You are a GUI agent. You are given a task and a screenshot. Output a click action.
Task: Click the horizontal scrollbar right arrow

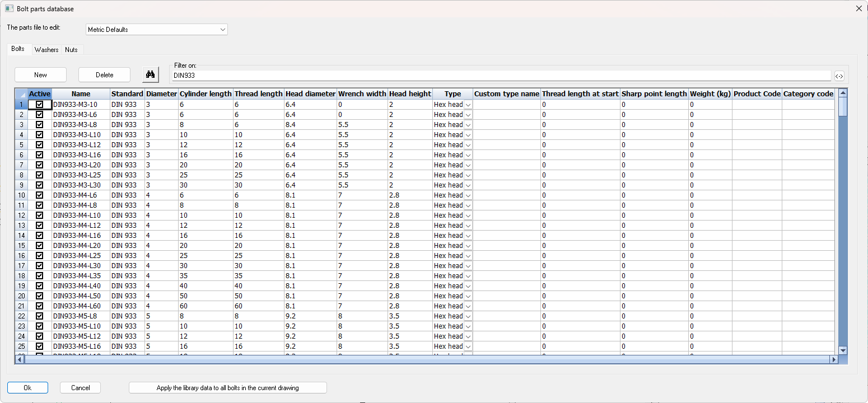click(x=834, y=359)
